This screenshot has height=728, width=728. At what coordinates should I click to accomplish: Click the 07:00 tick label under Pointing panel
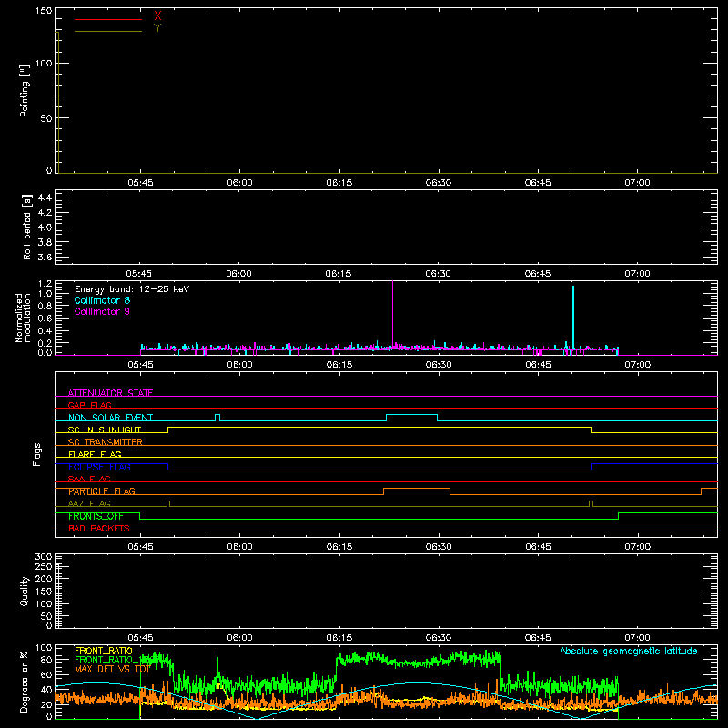point(638,183)
